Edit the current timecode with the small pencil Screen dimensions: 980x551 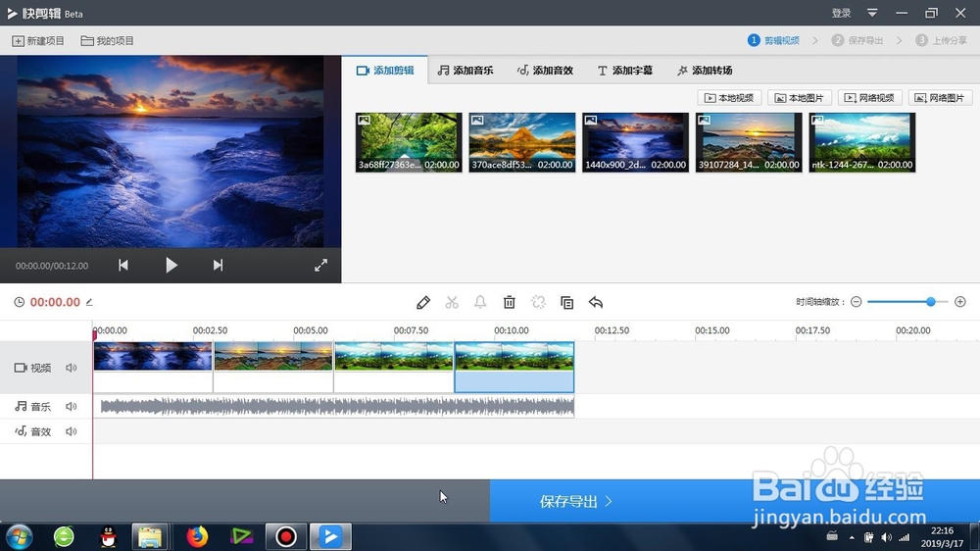pyautogui.click(x=89, y=302)
